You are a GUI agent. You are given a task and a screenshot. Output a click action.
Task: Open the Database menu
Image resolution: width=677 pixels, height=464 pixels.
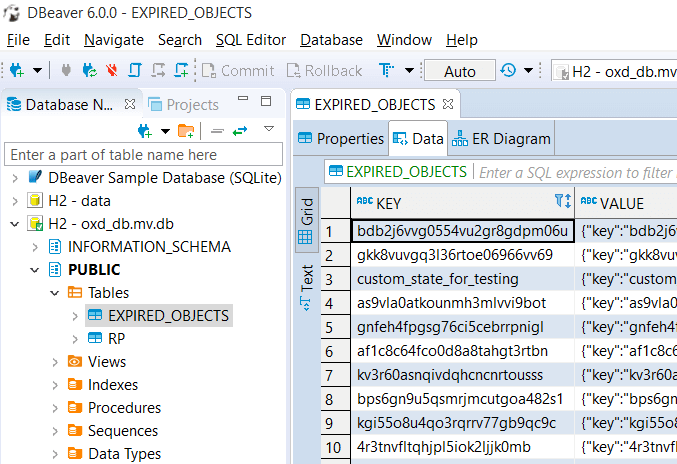tap(332, 40)
